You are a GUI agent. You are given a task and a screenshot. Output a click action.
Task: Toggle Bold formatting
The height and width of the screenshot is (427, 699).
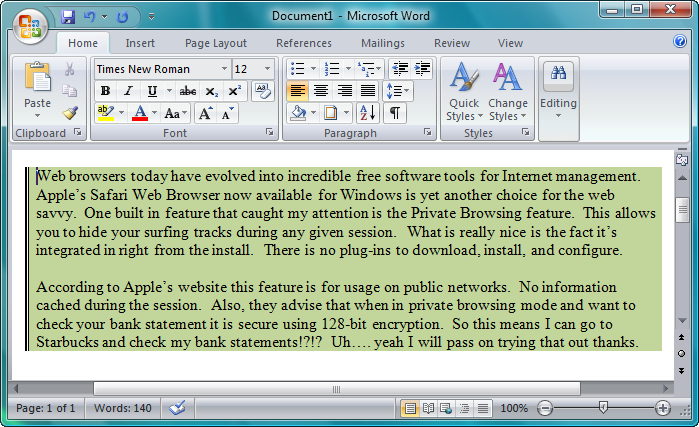coord(105,91)
